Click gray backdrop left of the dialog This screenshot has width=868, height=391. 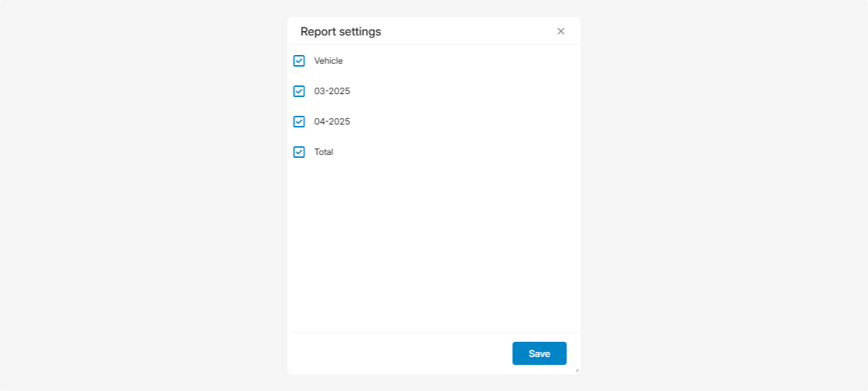[x=145, y=195]
